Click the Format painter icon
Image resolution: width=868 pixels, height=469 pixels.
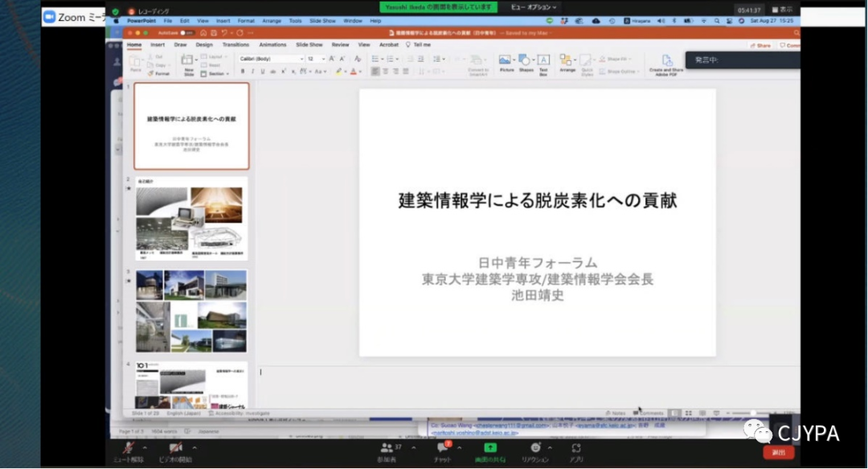point(159,74)
